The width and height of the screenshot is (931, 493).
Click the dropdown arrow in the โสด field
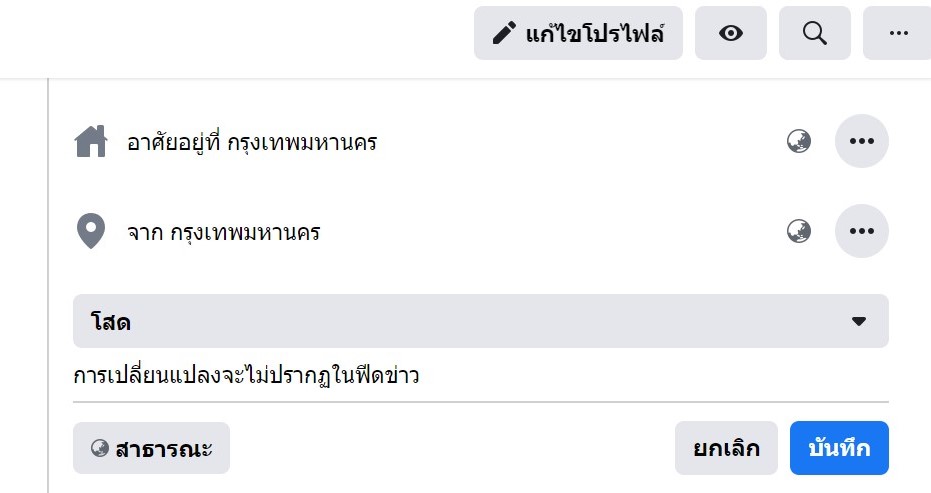click(x=859, y=321)
